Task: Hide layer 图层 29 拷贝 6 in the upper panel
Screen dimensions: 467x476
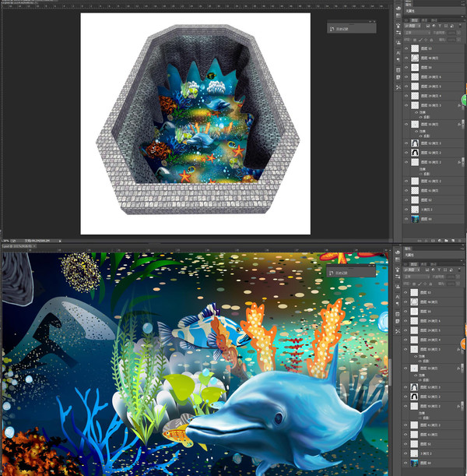Action: [406, 77]
